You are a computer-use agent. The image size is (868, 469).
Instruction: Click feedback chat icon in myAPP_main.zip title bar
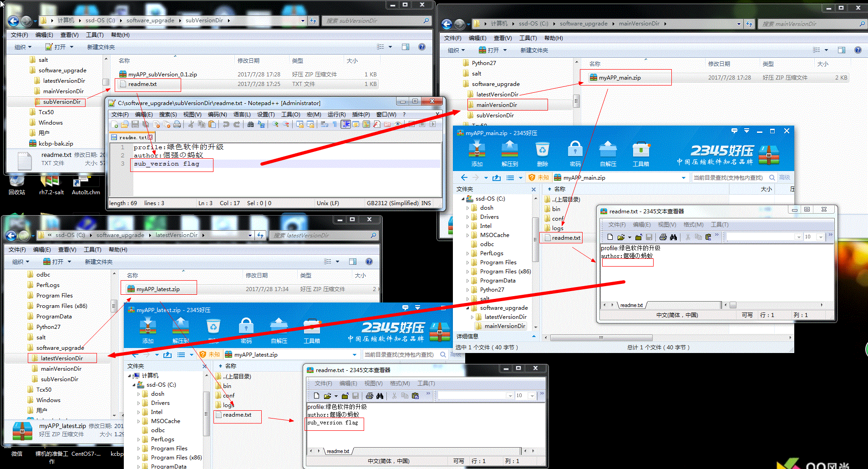734,131
